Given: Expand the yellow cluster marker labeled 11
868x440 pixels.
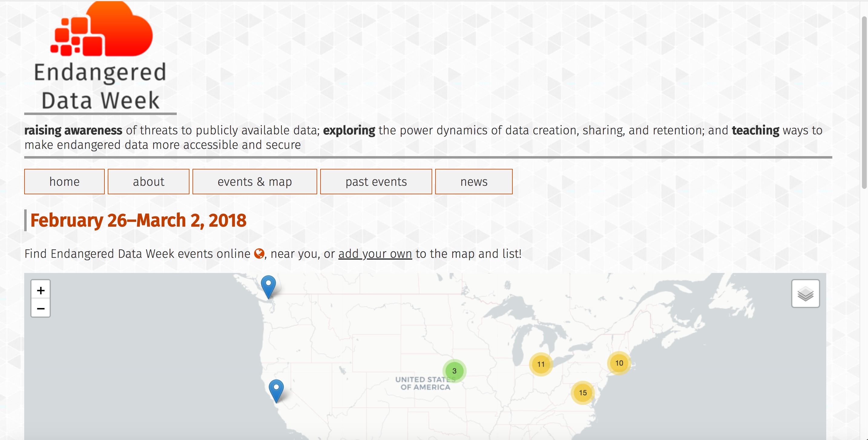Looking at the screenshot, I should (541, 364).
